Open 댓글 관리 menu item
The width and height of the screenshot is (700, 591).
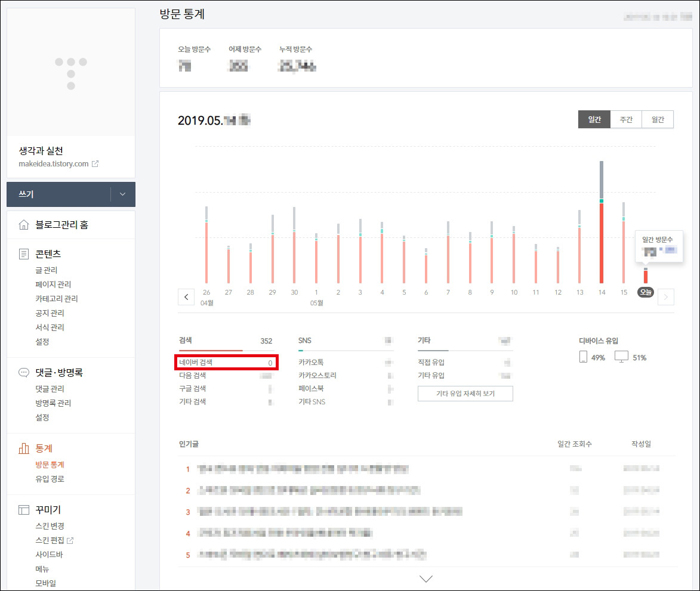[50, 388]
